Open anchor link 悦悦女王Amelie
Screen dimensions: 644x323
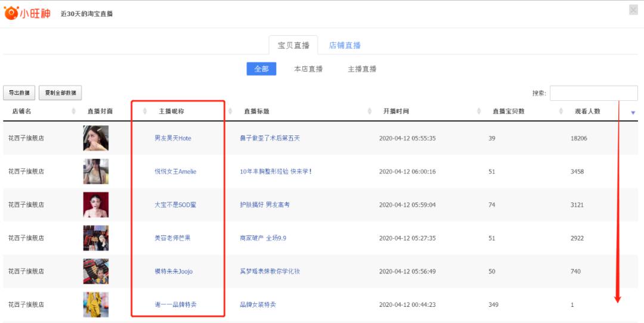click(x=175, y=171)
